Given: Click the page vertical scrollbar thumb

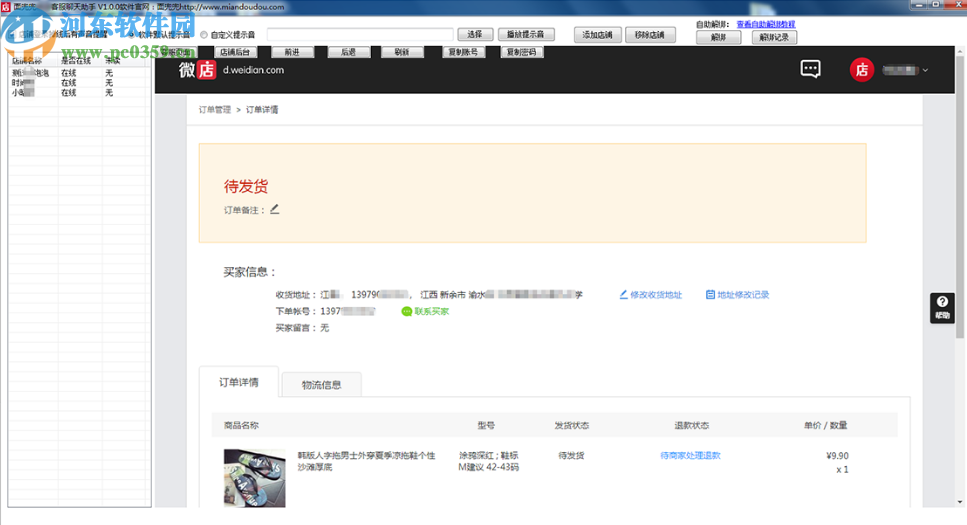Looking at the screenshot, I should click(x=960, y=197).
